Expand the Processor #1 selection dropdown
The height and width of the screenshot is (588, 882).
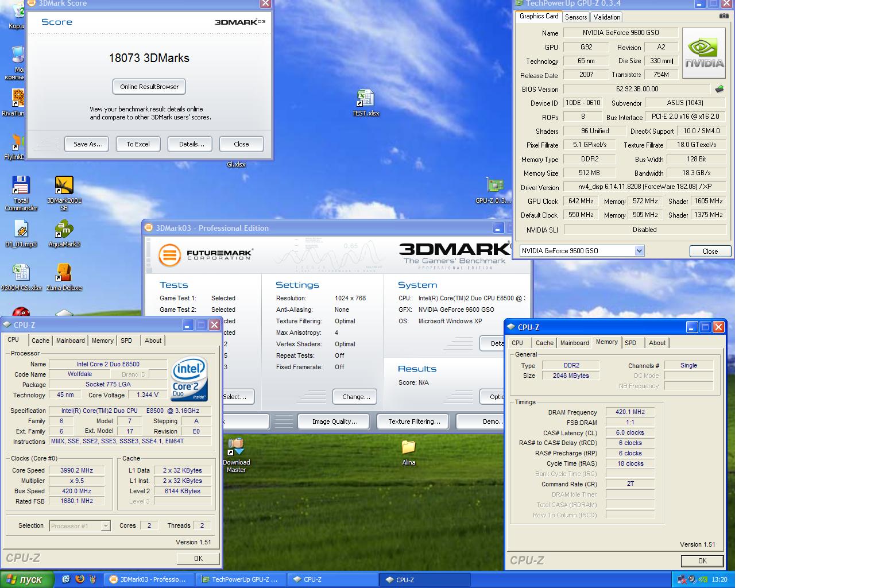[x=106, y=525]
